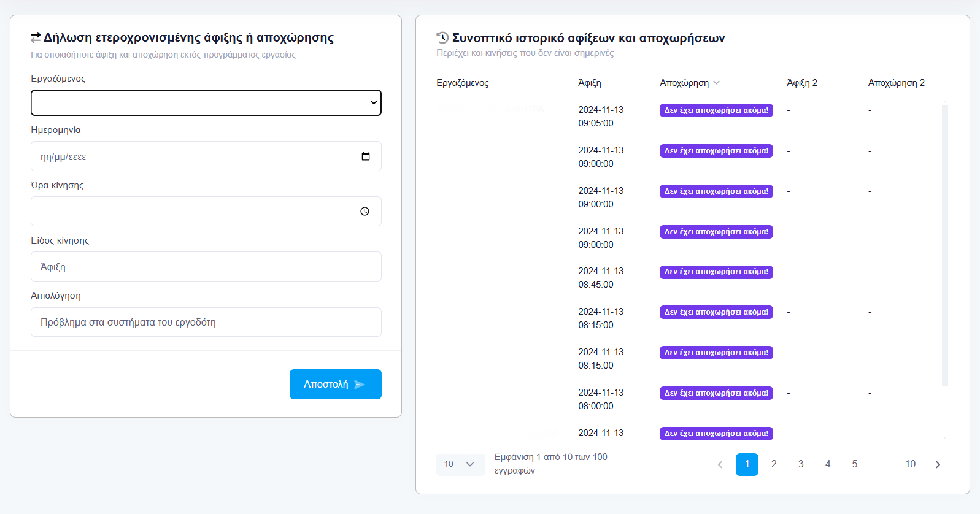Click the clock icon in time field
The image size is (980, 514).
365,212
